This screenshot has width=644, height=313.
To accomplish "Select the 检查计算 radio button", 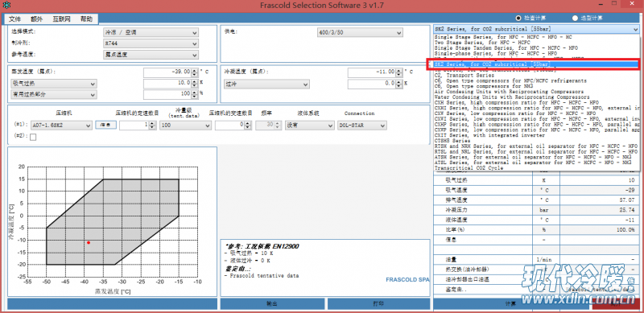I will pos(518,18).
